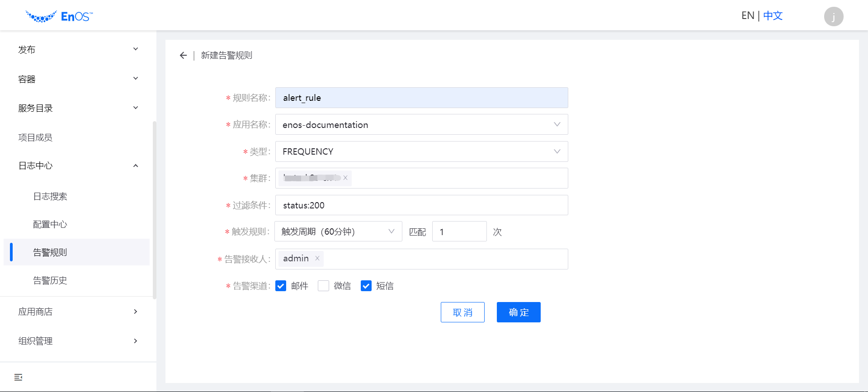Collapse the sidebar using the bottom menu icon
Viewport: 868px width, 392px height.
coord(18,377)
